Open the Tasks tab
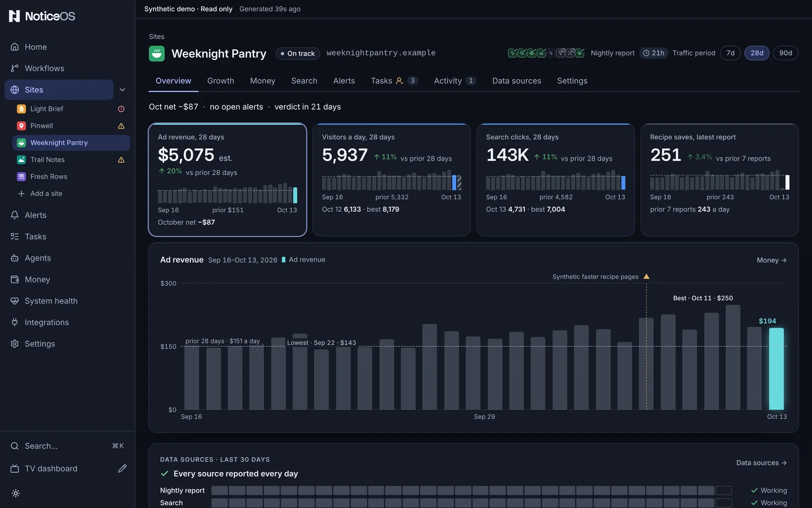 click(394, 81)
